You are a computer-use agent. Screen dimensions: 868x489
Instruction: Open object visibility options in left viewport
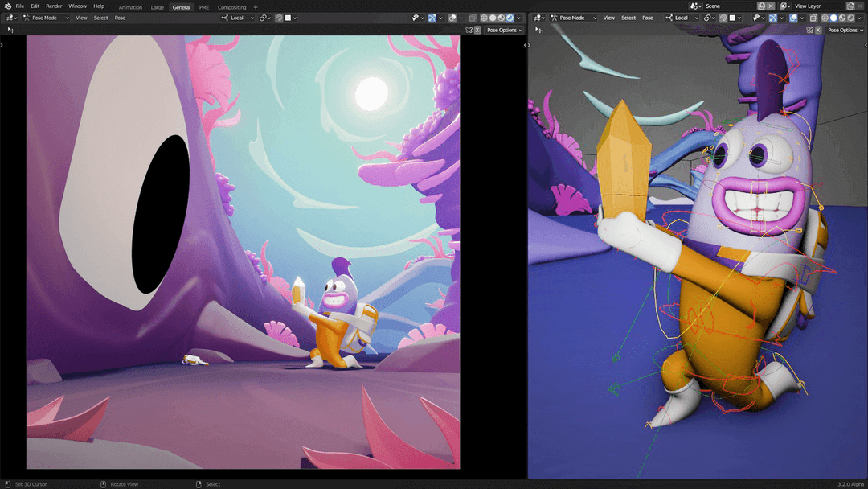(x=417, y=18)
